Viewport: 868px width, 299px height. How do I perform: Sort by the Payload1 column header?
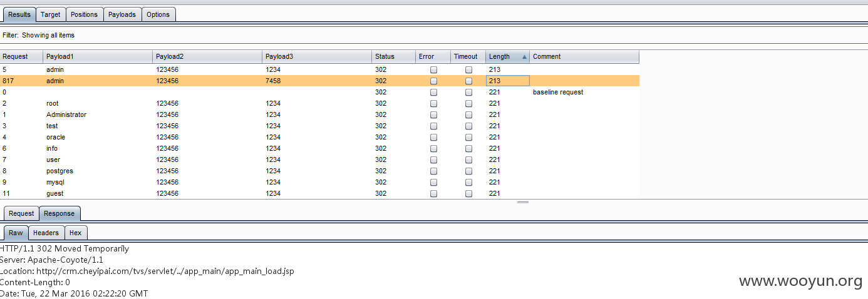[98, 56]
